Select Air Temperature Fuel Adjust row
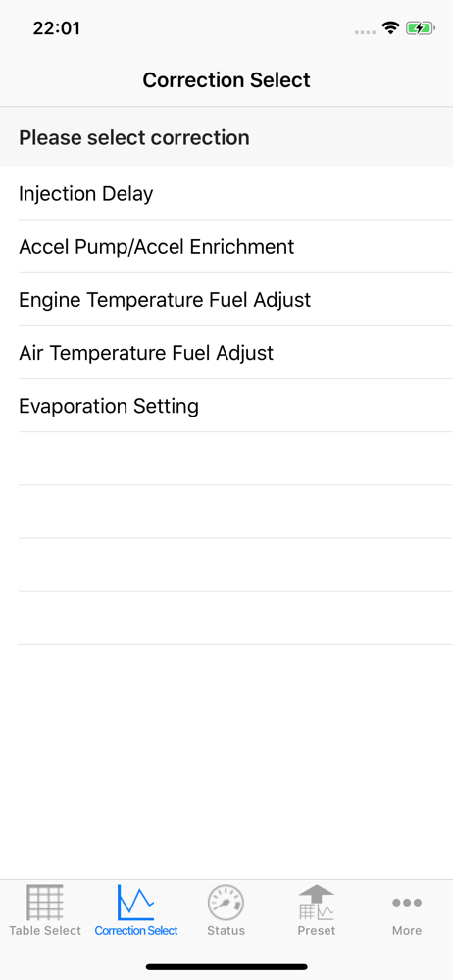 226,353
